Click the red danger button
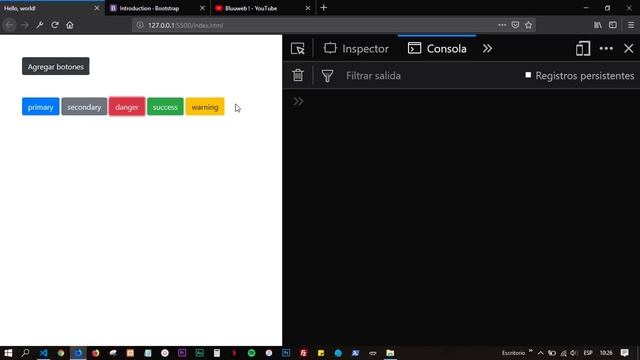640x360 pixels. (x=127, y=107)
